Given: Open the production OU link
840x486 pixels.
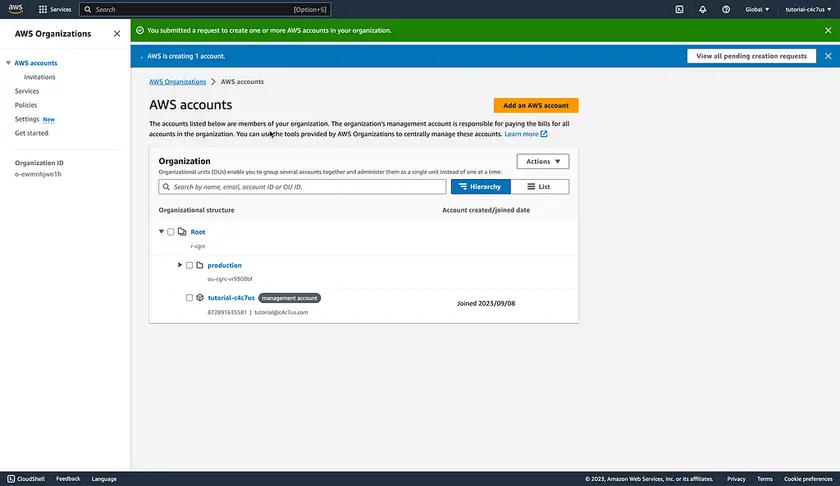Looking at the screenshot, I should [224, 265].
